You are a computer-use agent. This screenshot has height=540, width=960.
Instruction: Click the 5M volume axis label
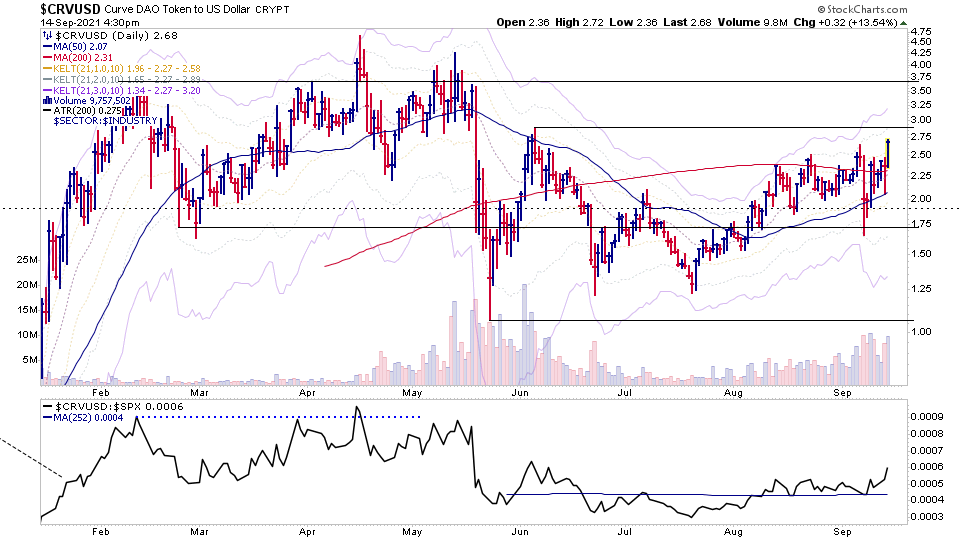(29, 359)
